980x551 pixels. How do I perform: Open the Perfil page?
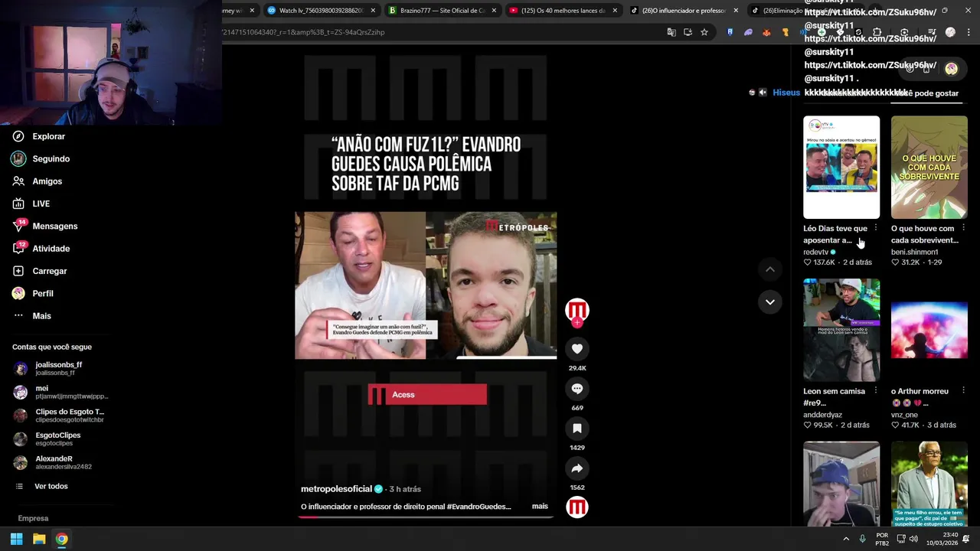click(x=42, y=293)
